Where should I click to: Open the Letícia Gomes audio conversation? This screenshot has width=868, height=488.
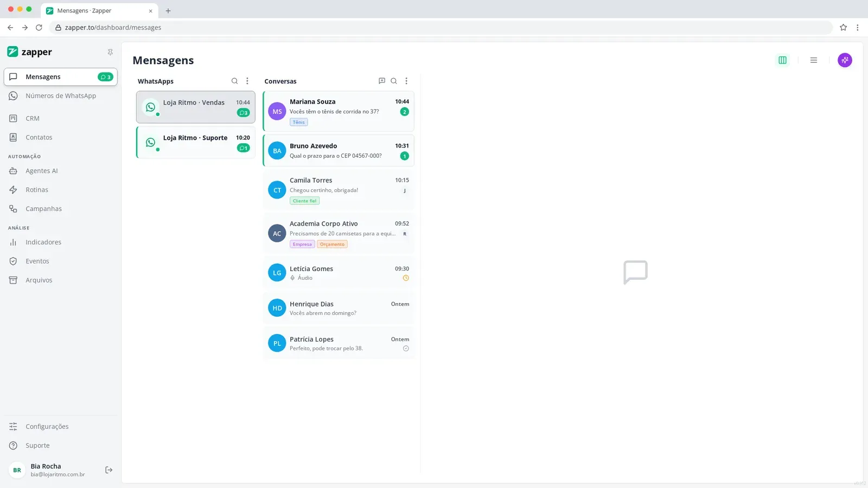339,273
